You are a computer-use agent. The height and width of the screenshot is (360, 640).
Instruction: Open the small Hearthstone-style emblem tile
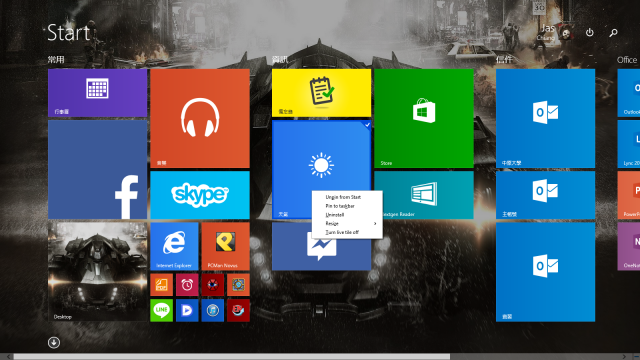click(238, 284)
